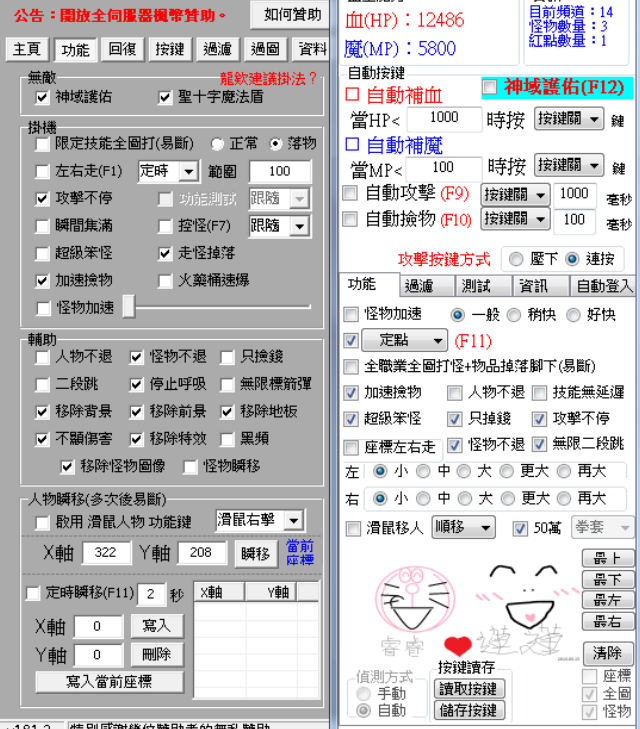
Task: Select the 連按 attack mode radio button
Action: pyautogui.click(x=572, y=259)
